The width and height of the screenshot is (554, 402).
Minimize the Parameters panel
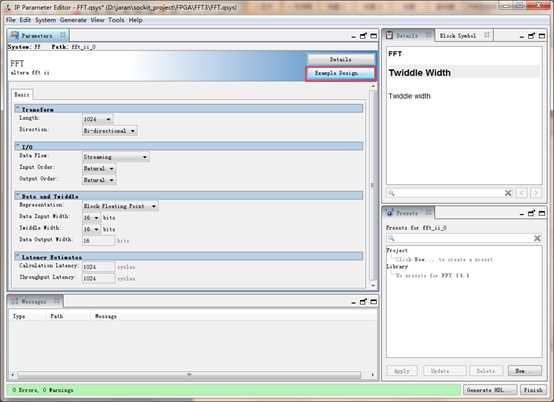354,36
